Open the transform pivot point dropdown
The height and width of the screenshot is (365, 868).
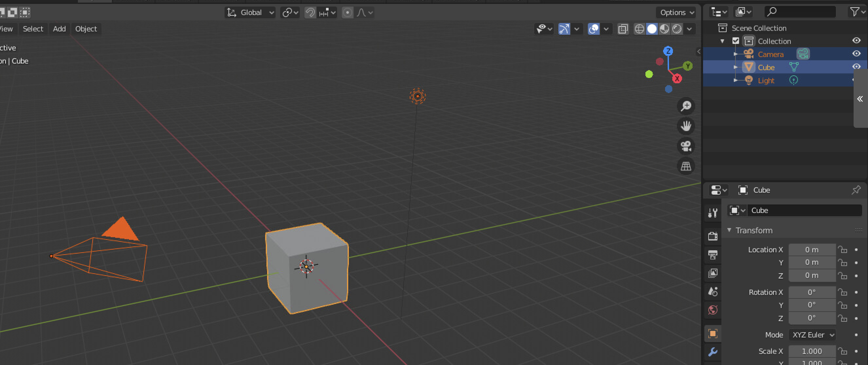pos(290,13)
